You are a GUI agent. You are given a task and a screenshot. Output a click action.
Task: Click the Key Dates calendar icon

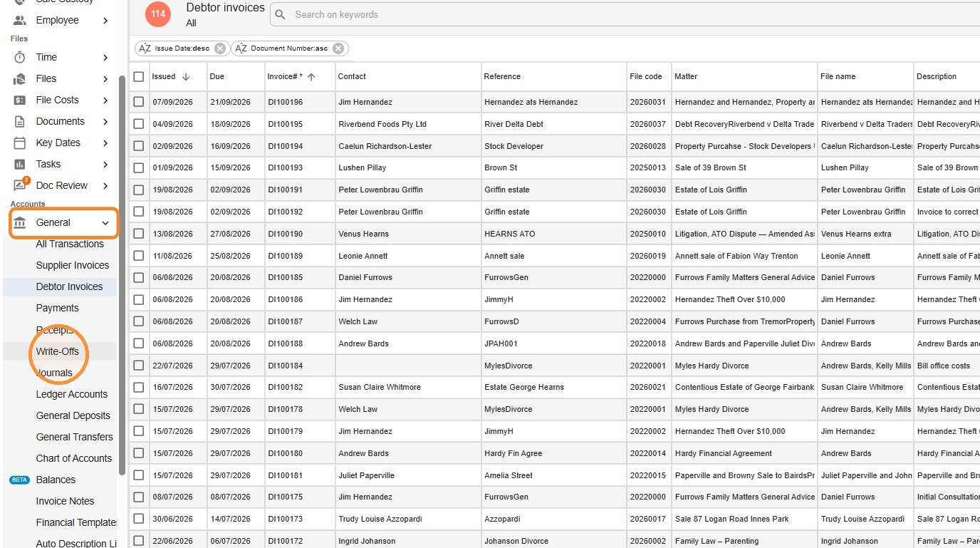[20, 143]
